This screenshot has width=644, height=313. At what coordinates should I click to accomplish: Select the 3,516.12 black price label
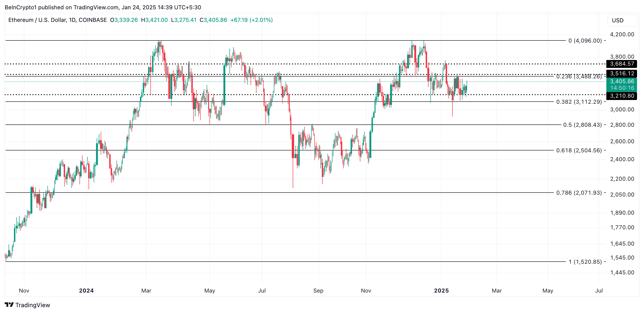pos(621,73)
